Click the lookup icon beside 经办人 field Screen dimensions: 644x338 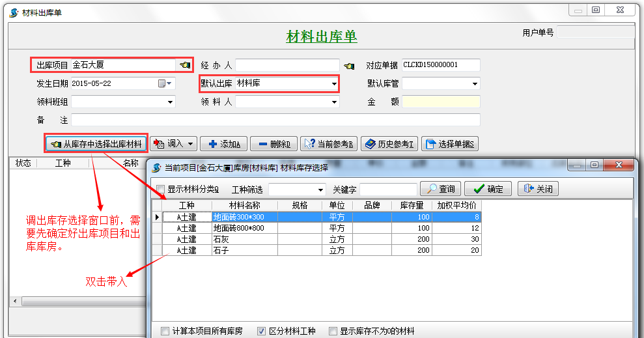coord(348,65)
